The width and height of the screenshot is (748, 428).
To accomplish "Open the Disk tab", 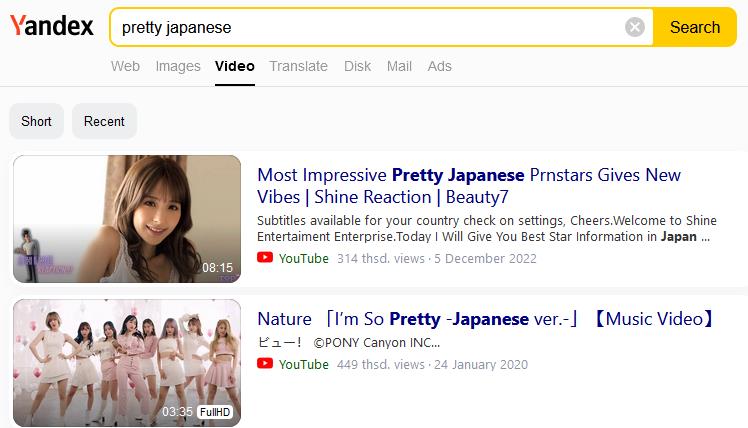I will click(x=357, y=66).
